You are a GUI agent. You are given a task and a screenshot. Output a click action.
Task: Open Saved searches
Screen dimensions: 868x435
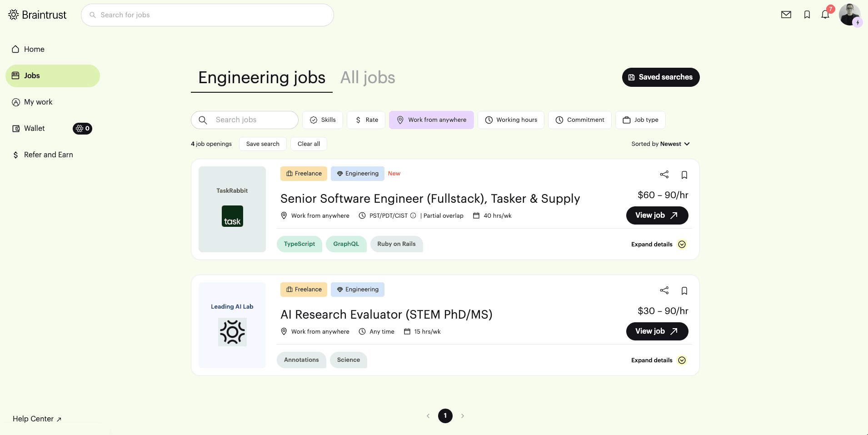point(661,77)
